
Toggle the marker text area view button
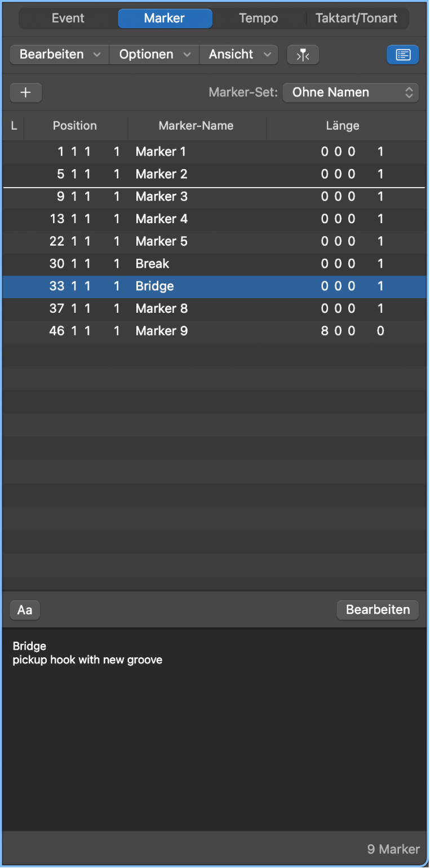pos(402,55)
